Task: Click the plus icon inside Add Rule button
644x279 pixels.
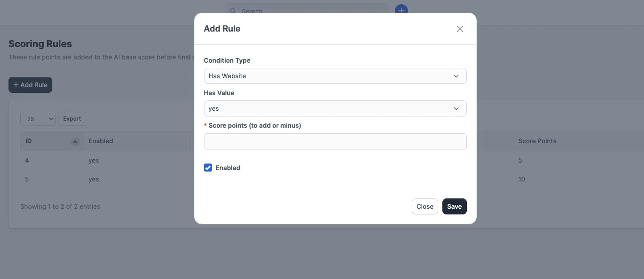Action: (x=16, y=85)
